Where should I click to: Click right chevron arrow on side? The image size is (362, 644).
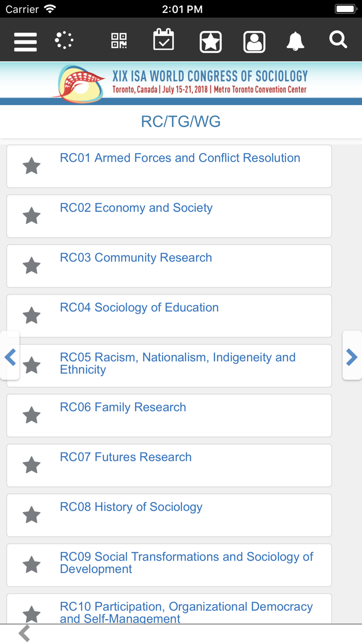352,357
